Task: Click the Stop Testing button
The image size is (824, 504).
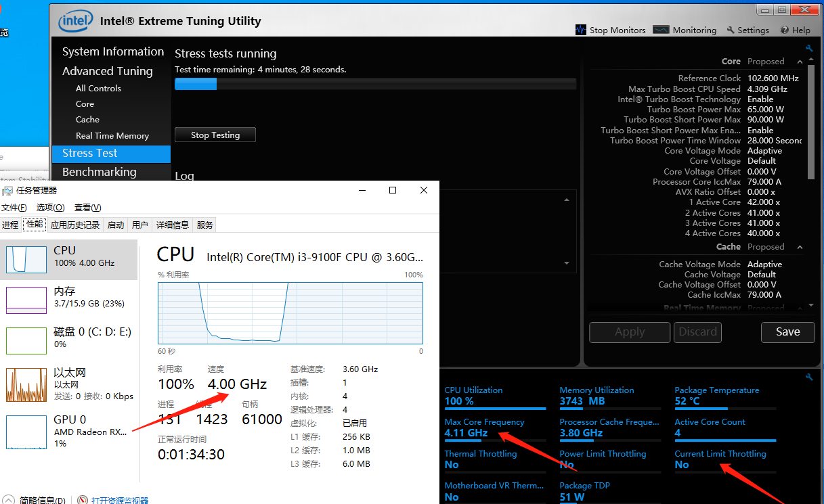Action: pos(215,135)
